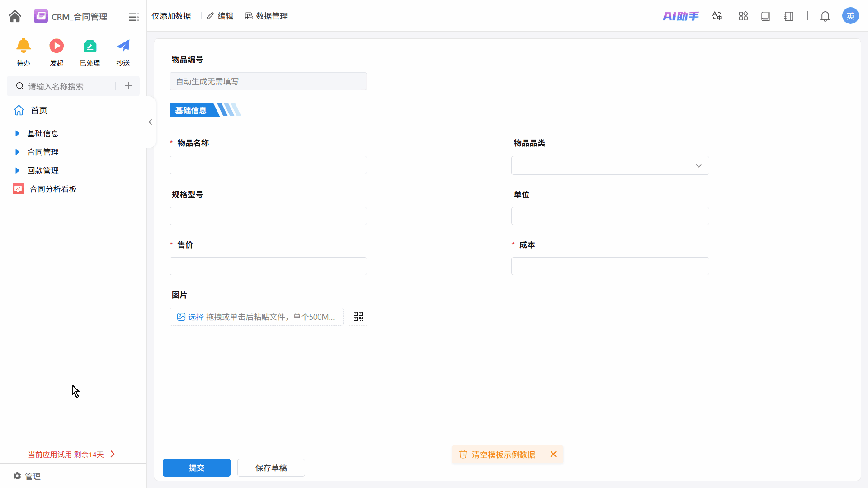Viewport: 868px width, 488px height.
Task: Close the 清空模板示例数据 banner
Action: pos(553,454)
